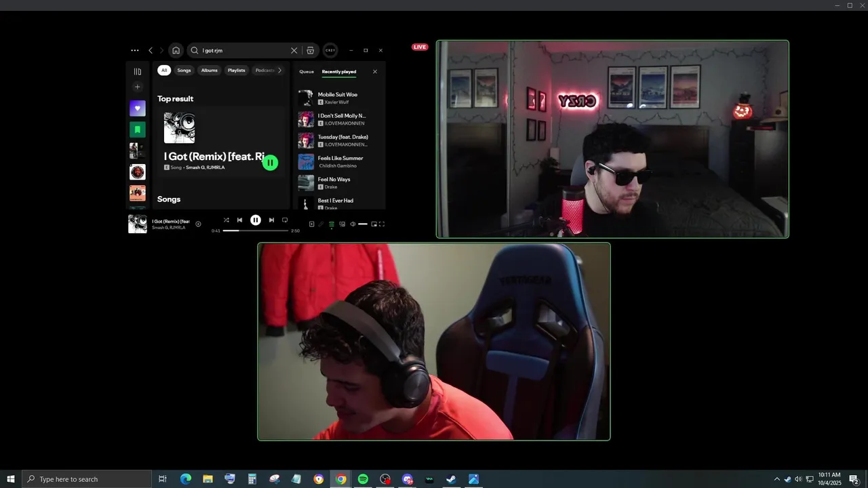This screenshot has height=488, width=868.
Task: Collapse Your Library sidebar icon
Action: [x=138, y=71]
